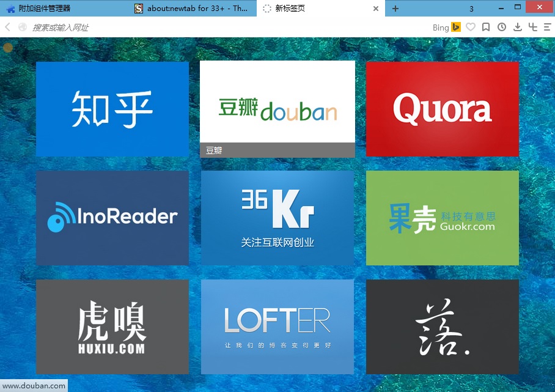Open the 豆瓣 douban tile
555x392 pixels.
pos(277,109)
